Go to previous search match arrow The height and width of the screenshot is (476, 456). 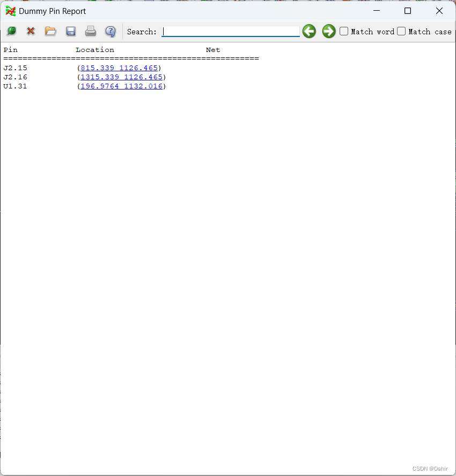(x=309, y=31)
